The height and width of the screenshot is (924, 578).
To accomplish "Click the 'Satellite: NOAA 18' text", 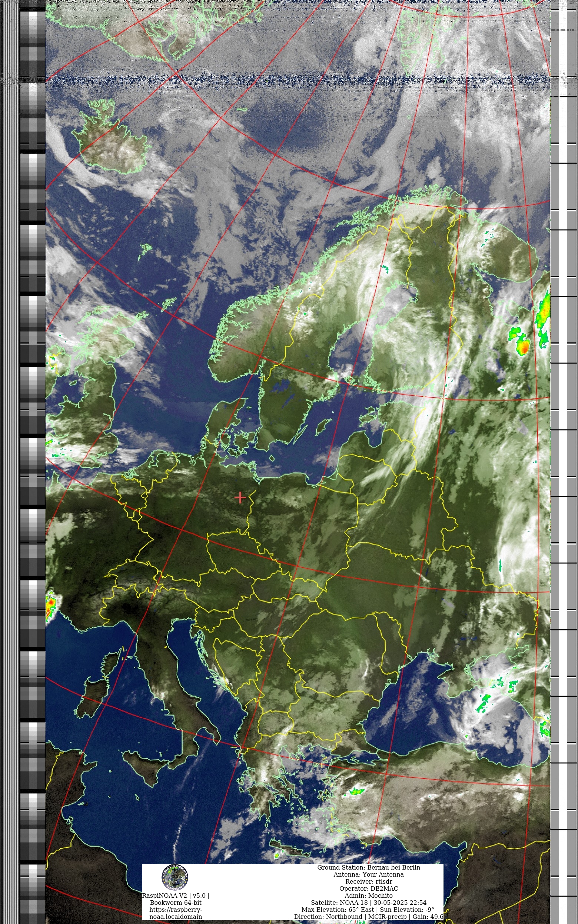I will click(x=339, y=903).
